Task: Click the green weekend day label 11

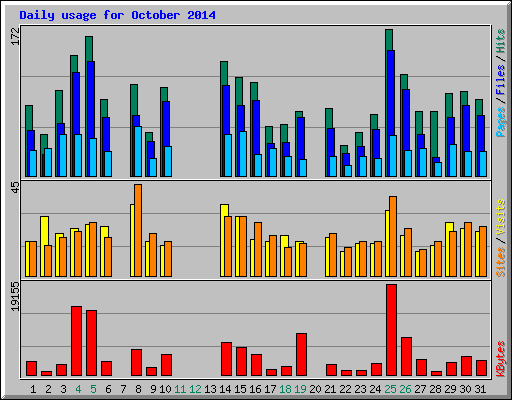Action: pyautogui.click(x=180, y=389)
